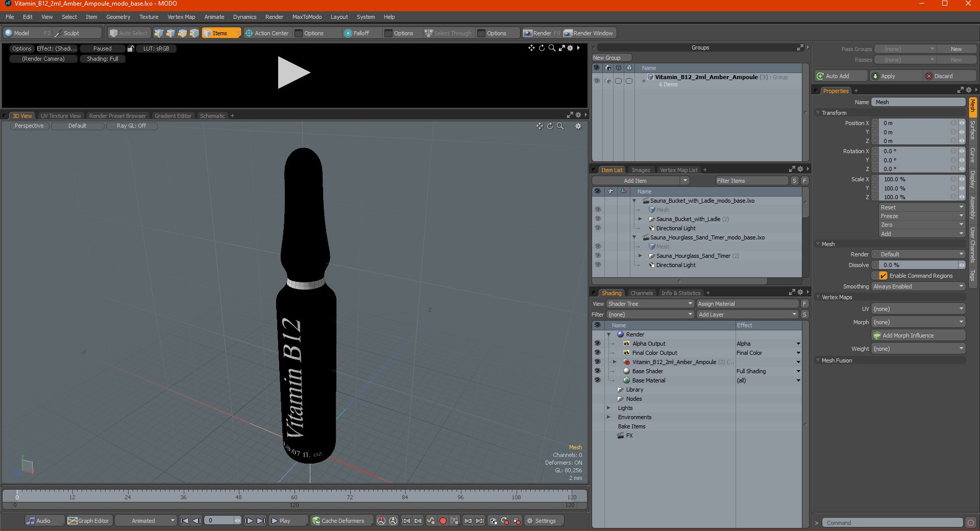Maximize the Groups panel

click(800, 47)
